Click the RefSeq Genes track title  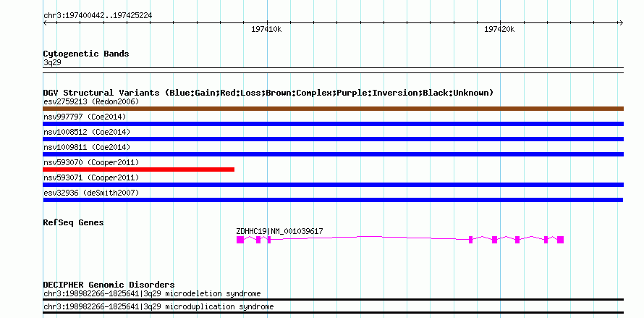click(74, 222)
